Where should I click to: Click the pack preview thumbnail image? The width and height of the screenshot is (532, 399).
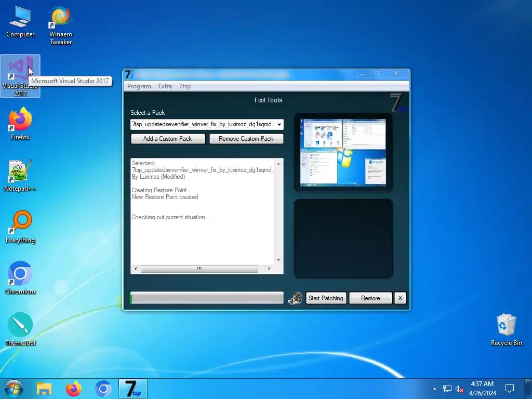click(343, 153)
